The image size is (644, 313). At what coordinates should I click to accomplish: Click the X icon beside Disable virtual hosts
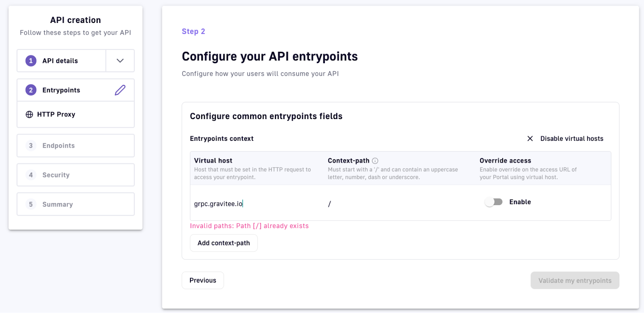pyautogui.click(x=530, y=139)
